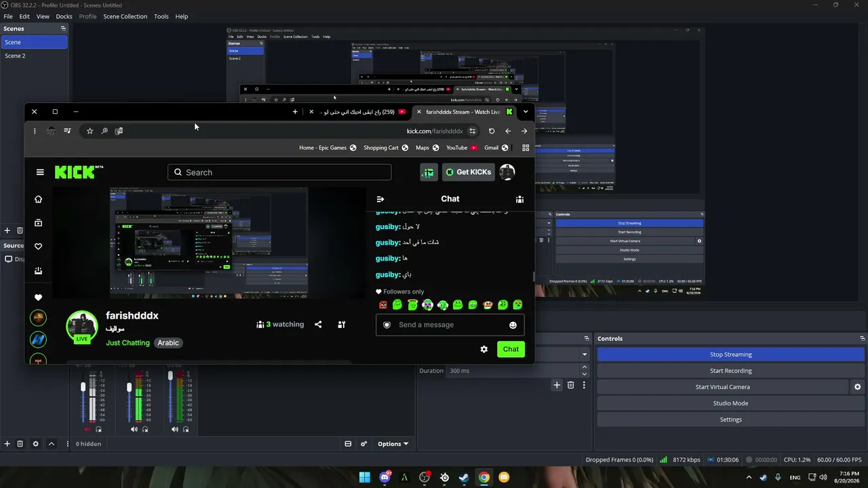The width and height of the screenshot is (868, 488).
Task: Collapse the Kick chat panel arrow
Action: coord(380,199)
